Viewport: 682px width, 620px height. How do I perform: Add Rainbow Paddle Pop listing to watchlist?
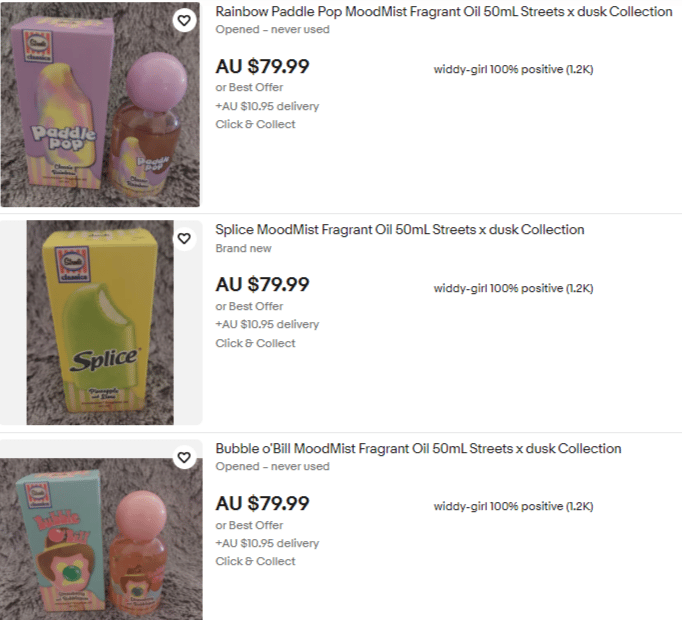[x=184, y=20]
